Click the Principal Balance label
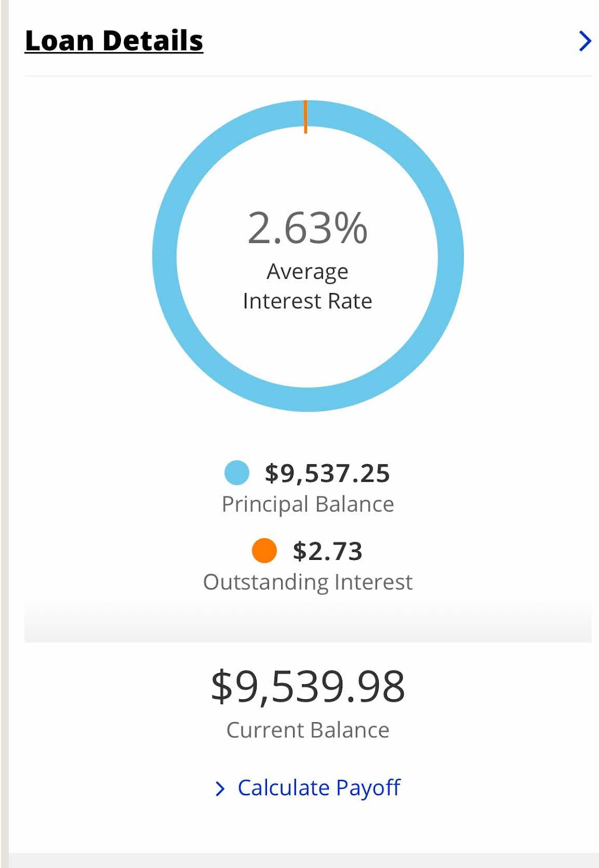 tap(308, 505)
